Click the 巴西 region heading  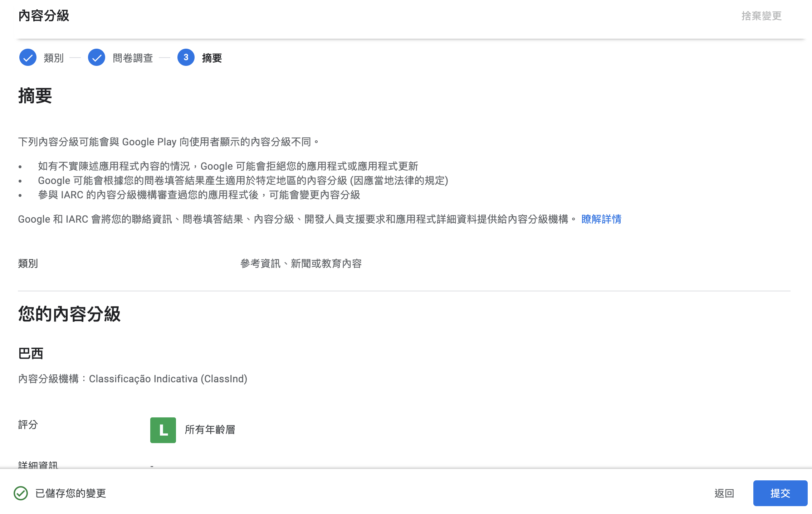click(31, 354)
